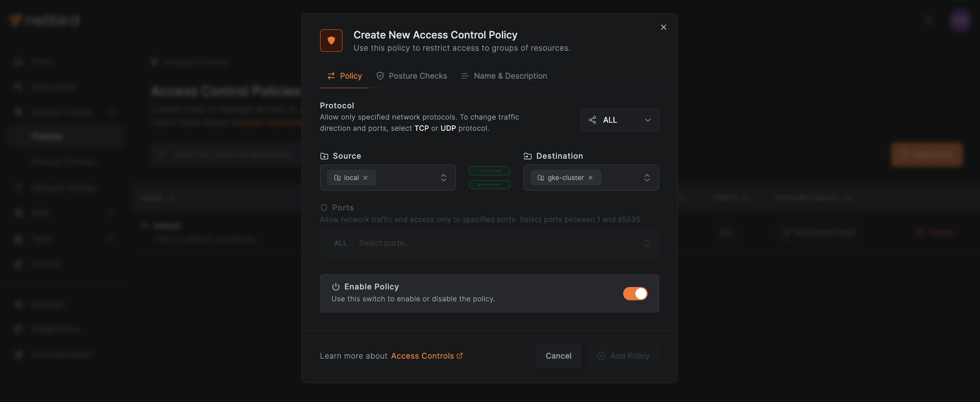The image size is (980, 402).
Task: Close the Create New Access Control Policy dialog
Action: (x=663, y=27)
